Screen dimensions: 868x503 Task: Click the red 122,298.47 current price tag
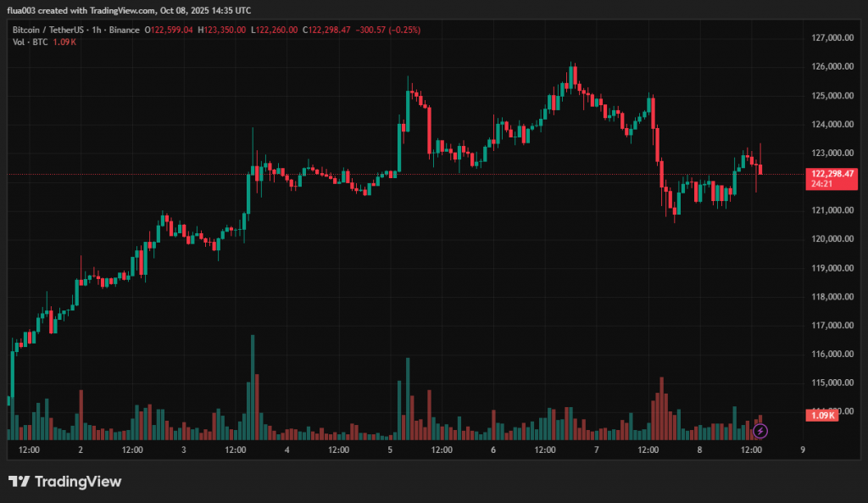point(831,173)
